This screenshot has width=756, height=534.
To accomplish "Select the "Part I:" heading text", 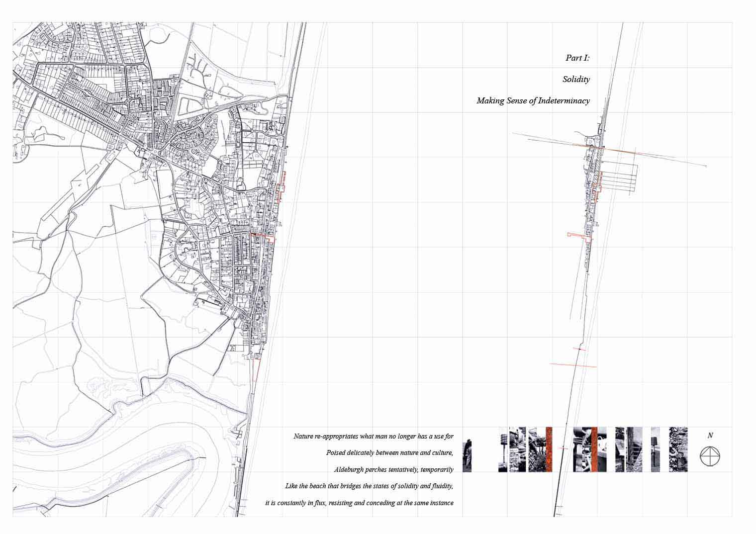I will [577, 58].
